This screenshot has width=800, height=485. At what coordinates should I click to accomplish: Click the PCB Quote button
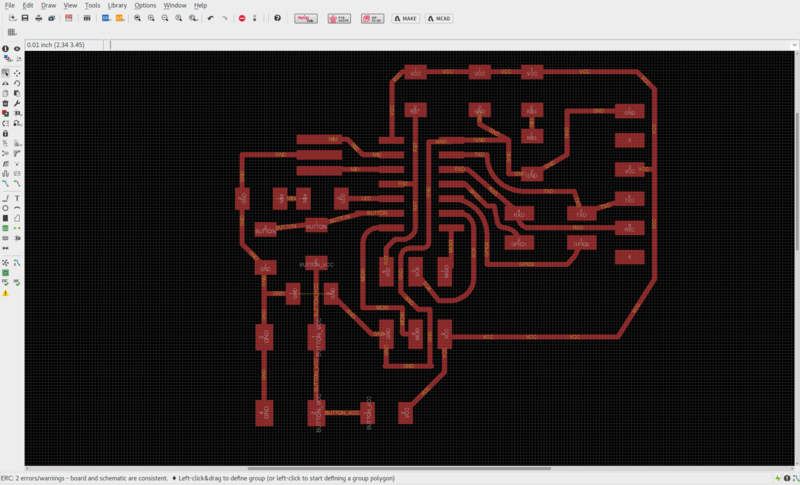339,18
